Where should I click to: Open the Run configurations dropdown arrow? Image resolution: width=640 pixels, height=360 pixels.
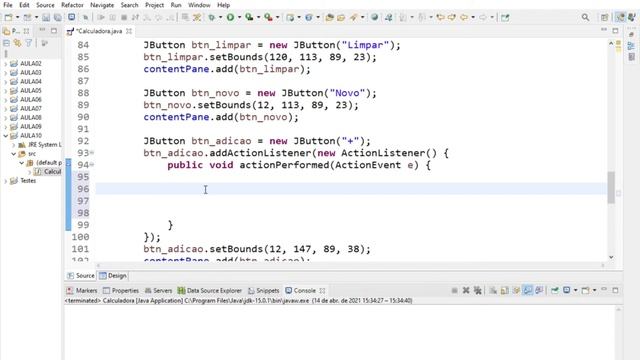tap(240, 17)
